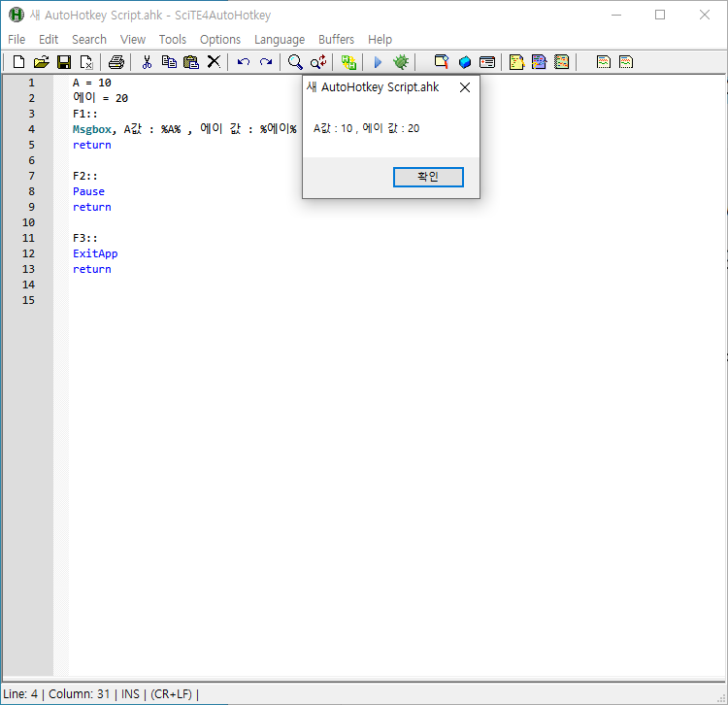Click the Window Spy inspector icon
728x705 pixels.
pyautogui.click(x=442, y=62)
